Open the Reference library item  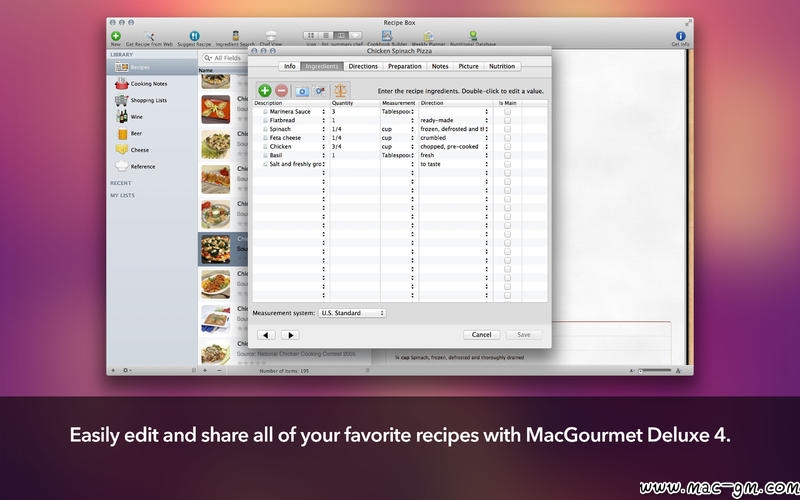(x=142, y=167)
